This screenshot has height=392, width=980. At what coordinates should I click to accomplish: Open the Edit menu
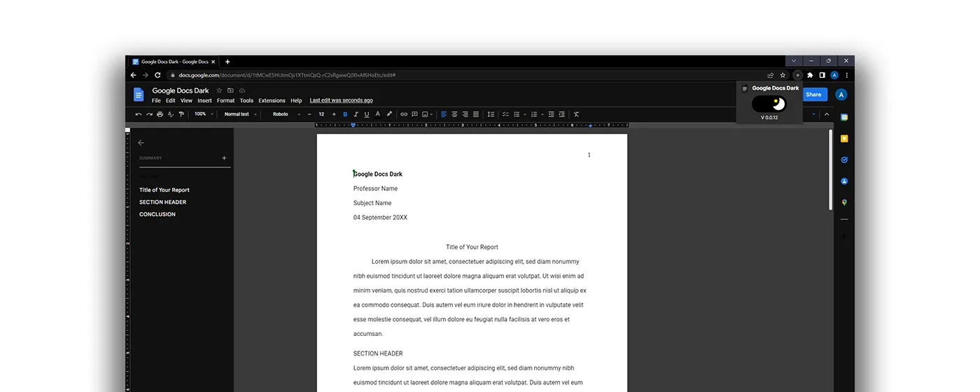(x=171, y=100)
